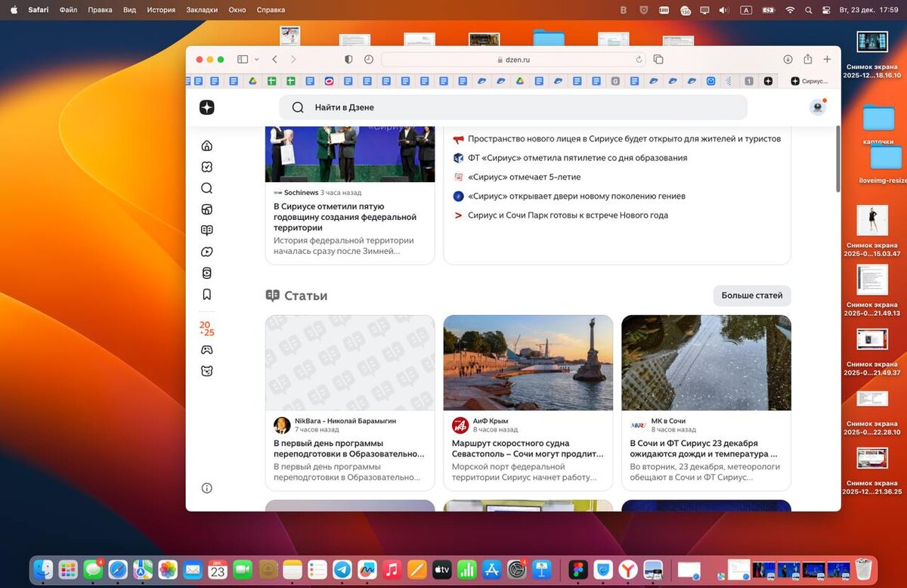Viewport: 907px width, 588px height.
Task: Open the Правка menu
Action: [100, 10]
